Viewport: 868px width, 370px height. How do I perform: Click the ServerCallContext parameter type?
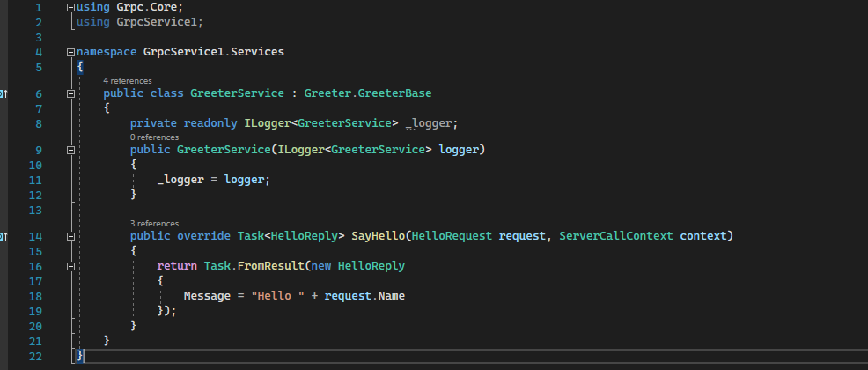[x=616, y=236]
